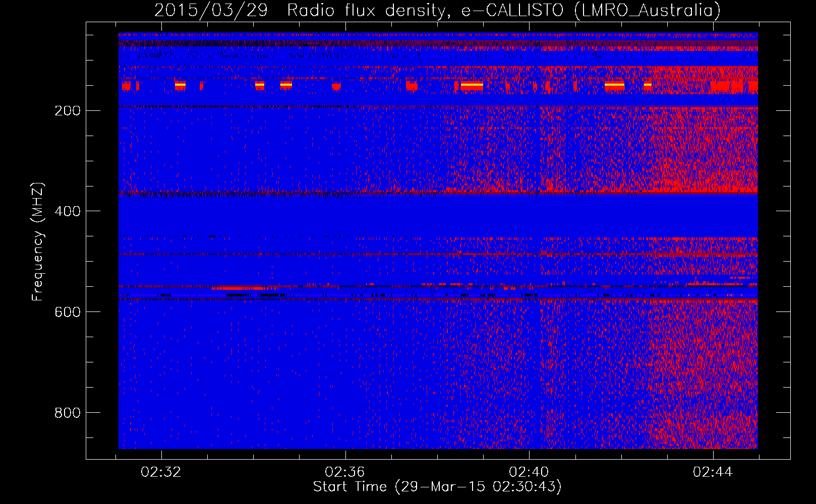Click the '02:44' time tick label

[713, 472]
